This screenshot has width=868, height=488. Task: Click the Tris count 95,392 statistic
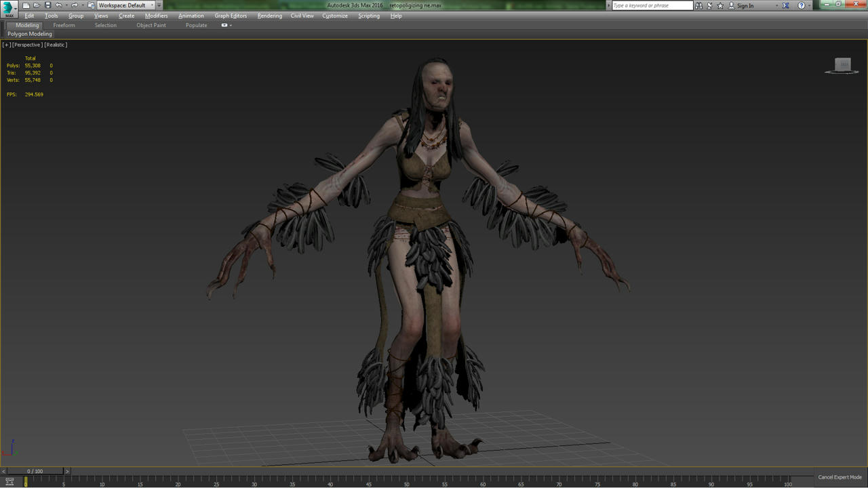point(33,73)
